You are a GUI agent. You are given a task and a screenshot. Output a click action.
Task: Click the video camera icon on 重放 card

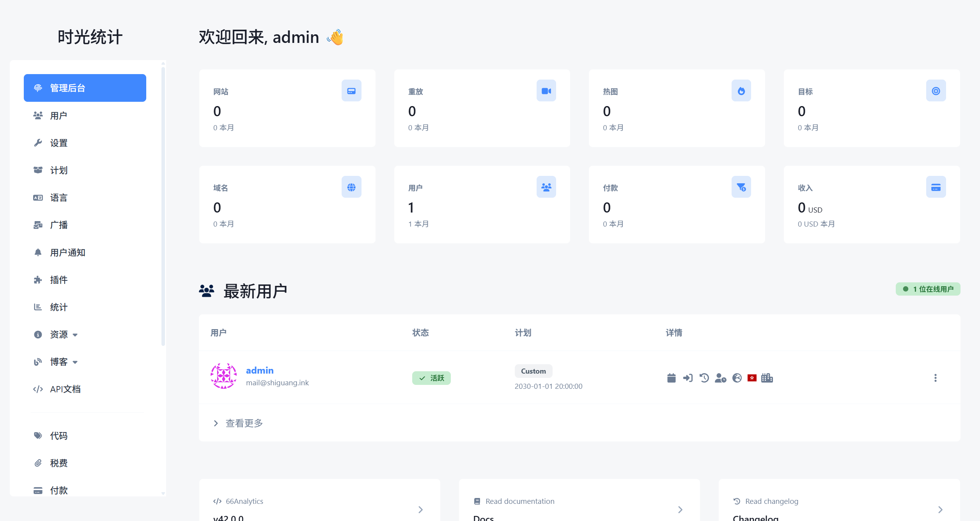[x=546, y=91]
